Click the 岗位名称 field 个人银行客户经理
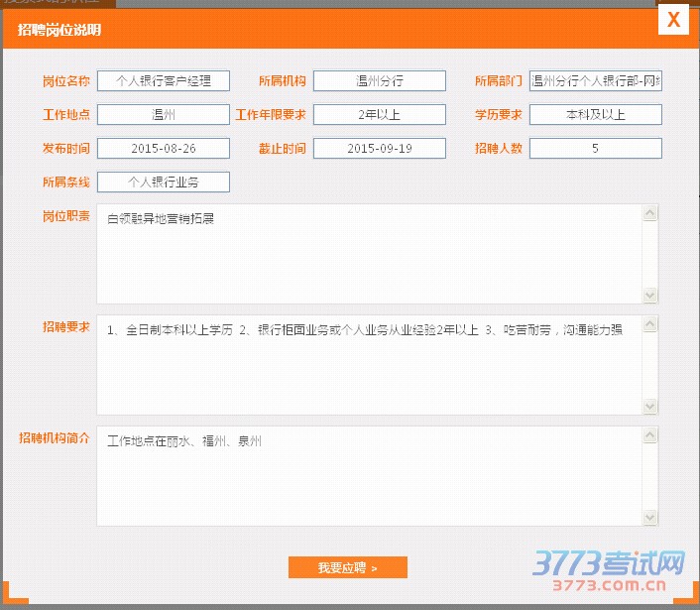This screenshot has height=610, width=700. click(x=164, y=81)
